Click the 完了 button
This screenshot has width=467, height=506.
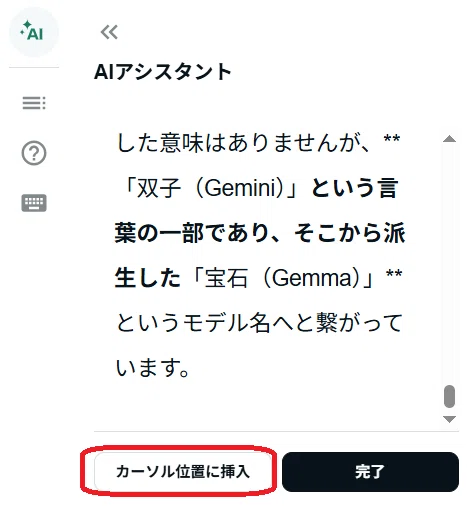click(x=370, y=472)
